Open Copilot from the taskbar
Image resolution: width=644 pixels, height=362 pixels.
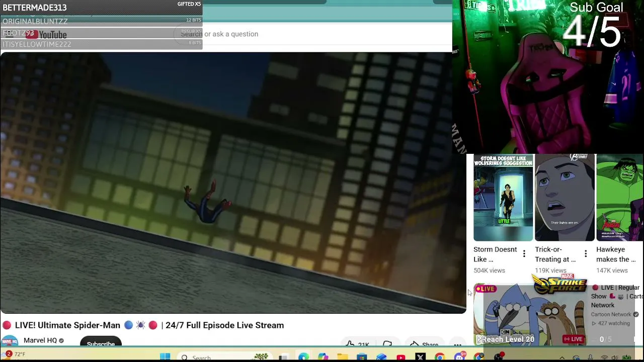[323, 357]
